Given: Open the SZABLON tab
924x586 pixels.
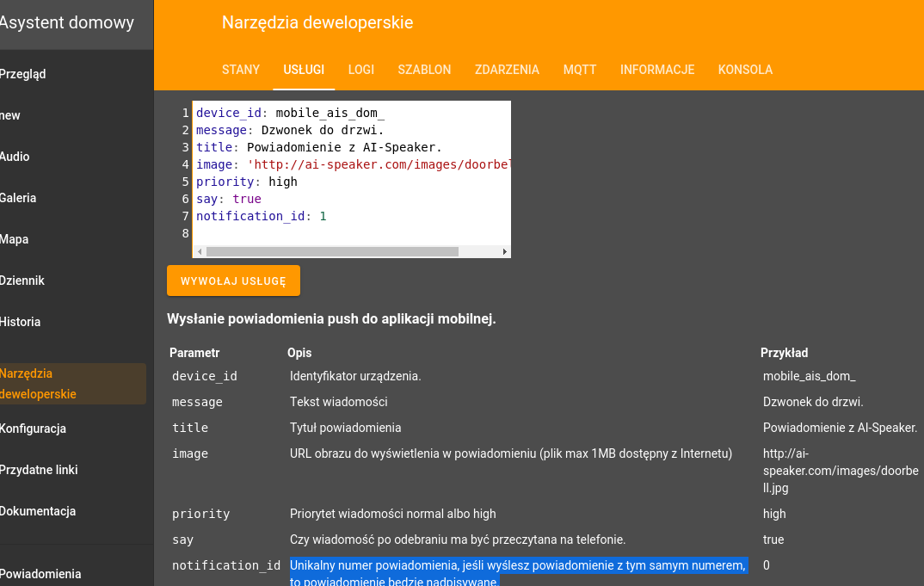Looking at the screenshot, I should [x=424, y=70].
